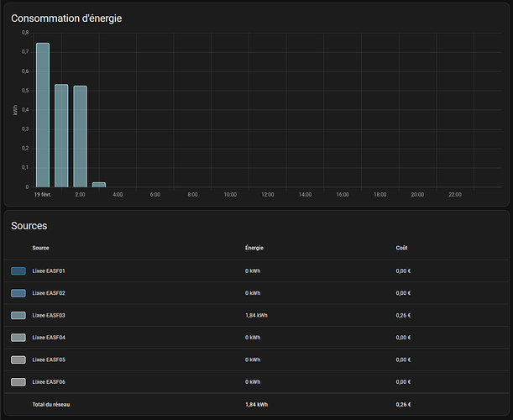The image size is (513, 420).
Task: Select the 1,84 kWh value for EASF03
Action: (257, 316)
